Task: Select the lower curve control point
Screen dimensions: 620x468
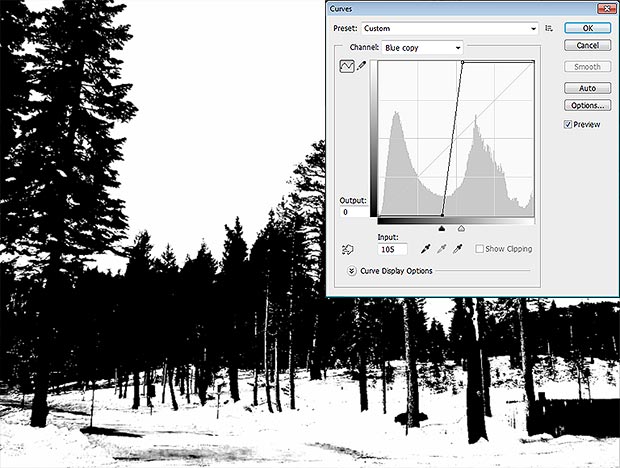Action: coord(442,215)
